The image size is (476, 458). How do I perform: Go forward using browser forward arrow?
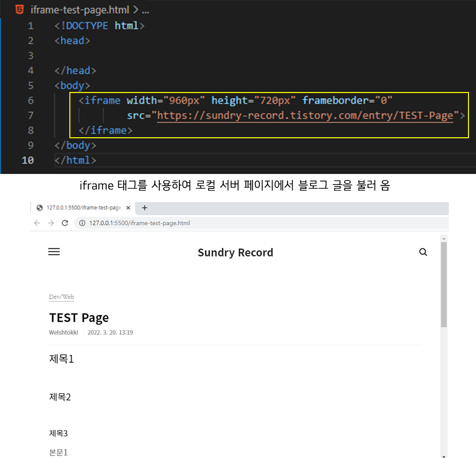pos(51,223)
